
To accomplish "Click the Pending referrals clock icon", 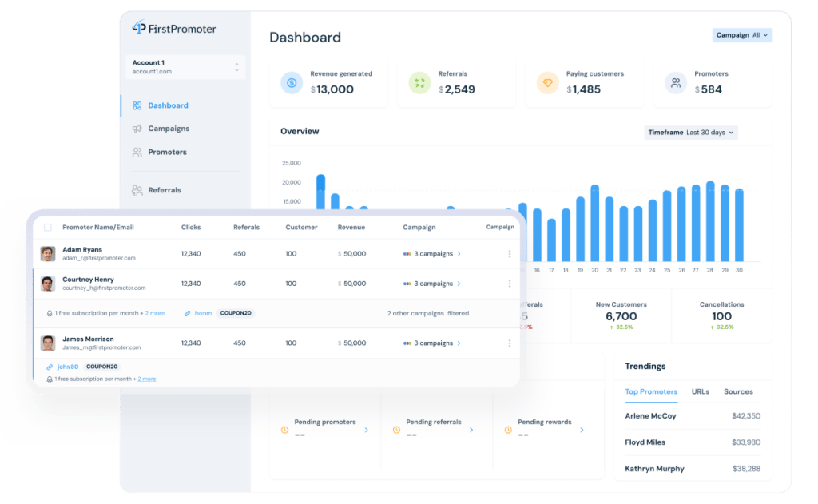I will (x=396, y=430).
